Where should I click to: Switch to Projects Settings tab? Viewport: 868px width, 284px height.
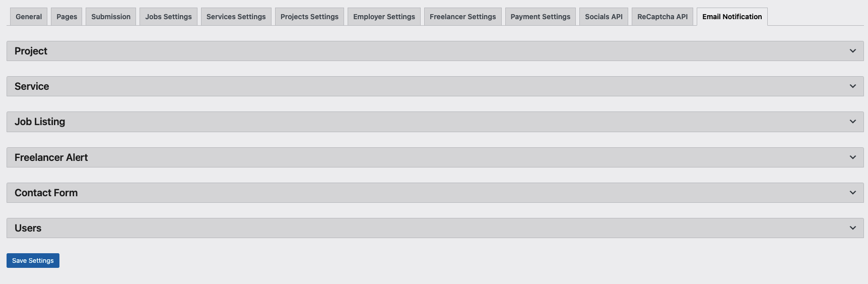click(309, 17)
